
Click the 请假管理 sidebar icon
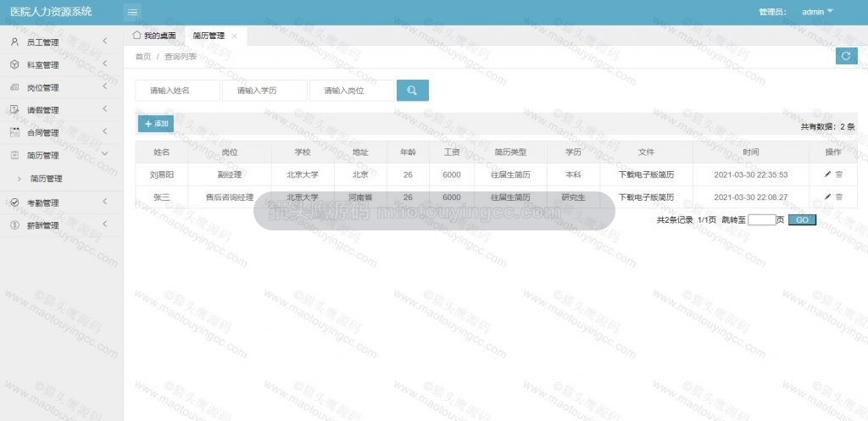point(15,110)
